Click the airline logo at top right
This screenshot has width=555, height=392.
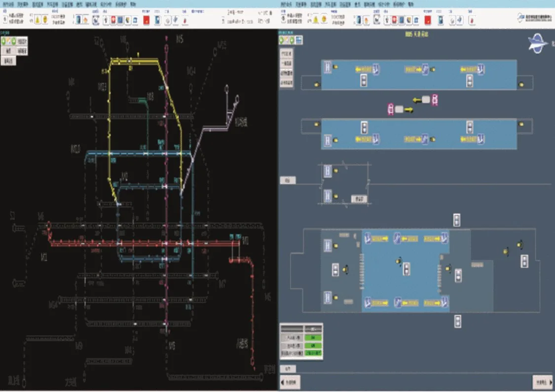[537, 43]
